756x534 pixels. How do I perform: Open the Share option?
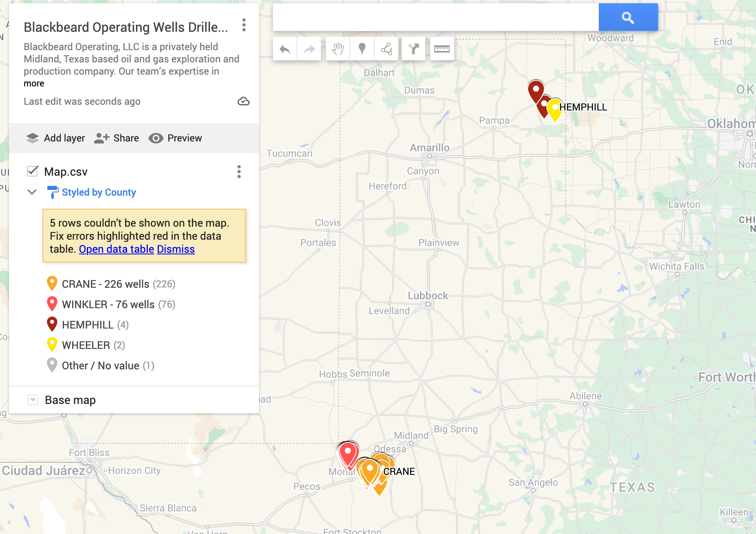coord(116,138)
